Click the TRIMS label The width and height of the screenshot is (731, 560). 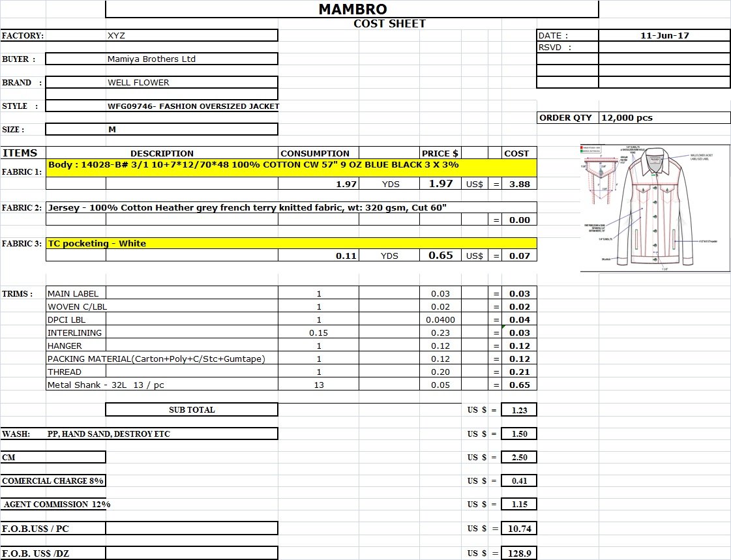pyautogui.click(x=17, y=293)
